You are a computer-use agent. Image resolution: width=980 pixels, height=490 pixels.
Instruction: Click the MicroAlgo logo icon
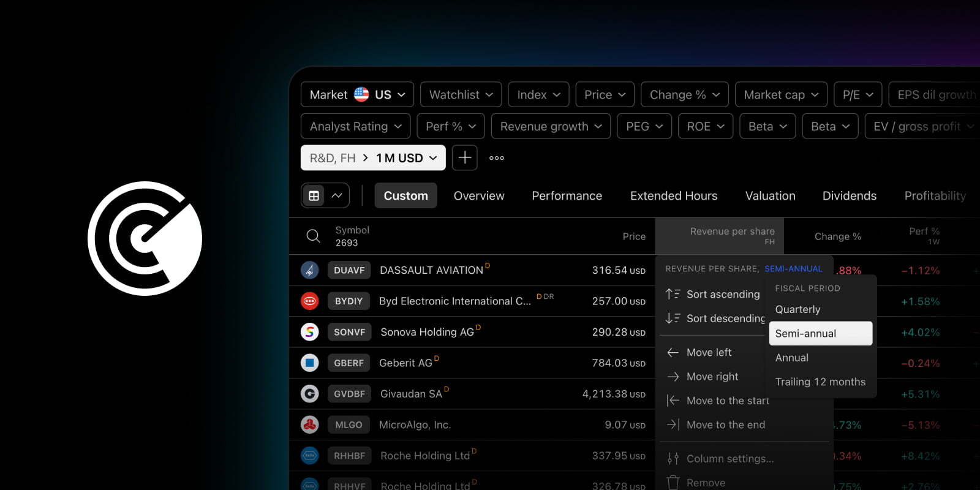click(x=310, y=424)
